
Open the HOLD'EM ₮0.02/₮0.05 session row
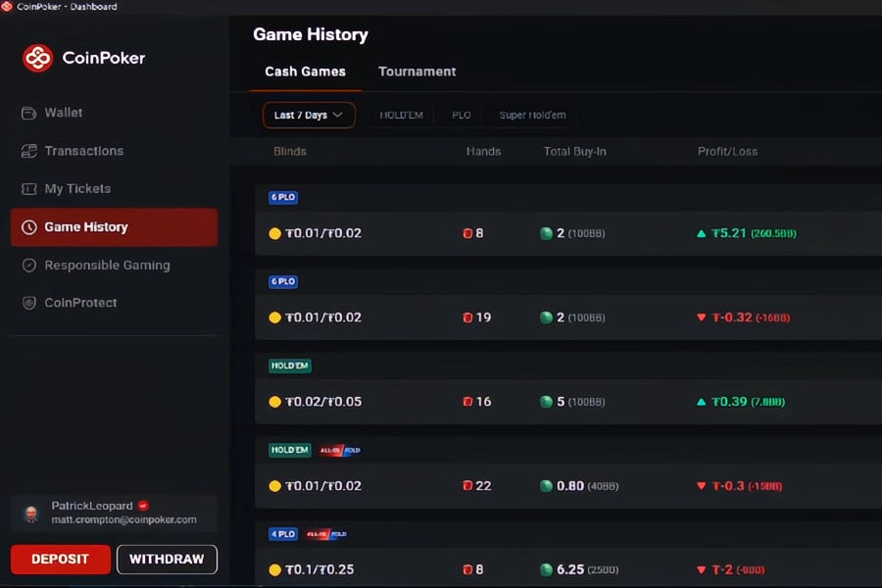coord(568,402)
